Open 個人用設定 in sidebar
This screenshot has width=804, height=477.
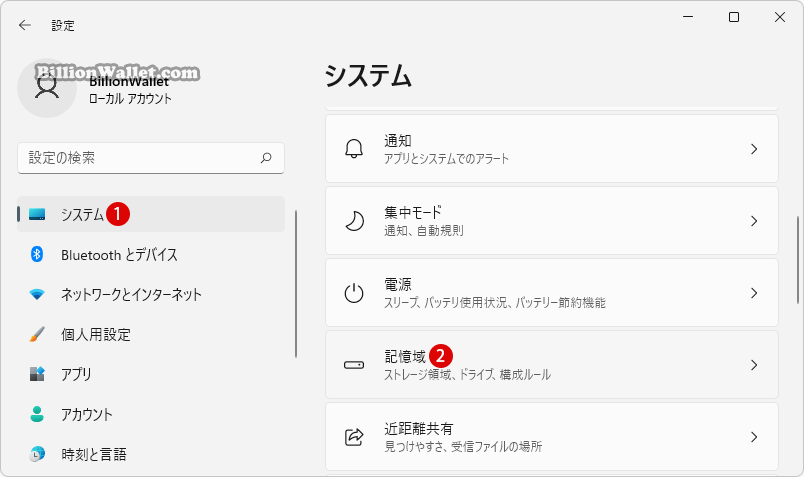point(151,334)
